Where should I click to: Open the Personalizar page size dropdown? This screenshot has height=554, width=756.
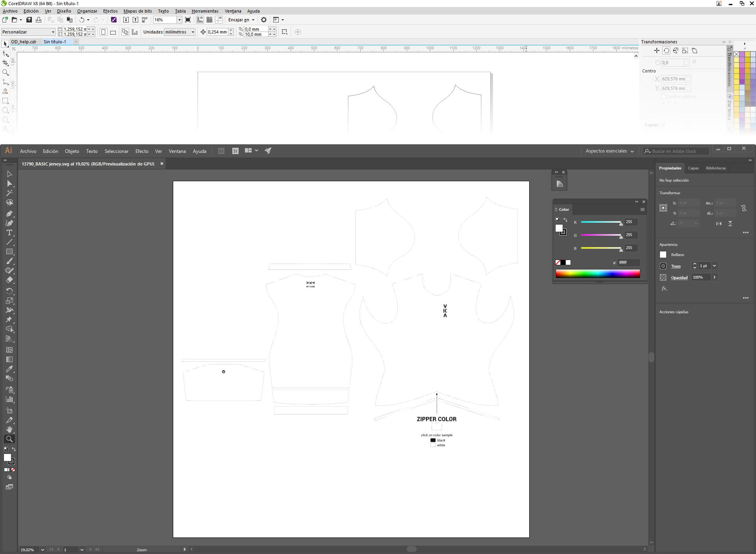pos(53,32)
